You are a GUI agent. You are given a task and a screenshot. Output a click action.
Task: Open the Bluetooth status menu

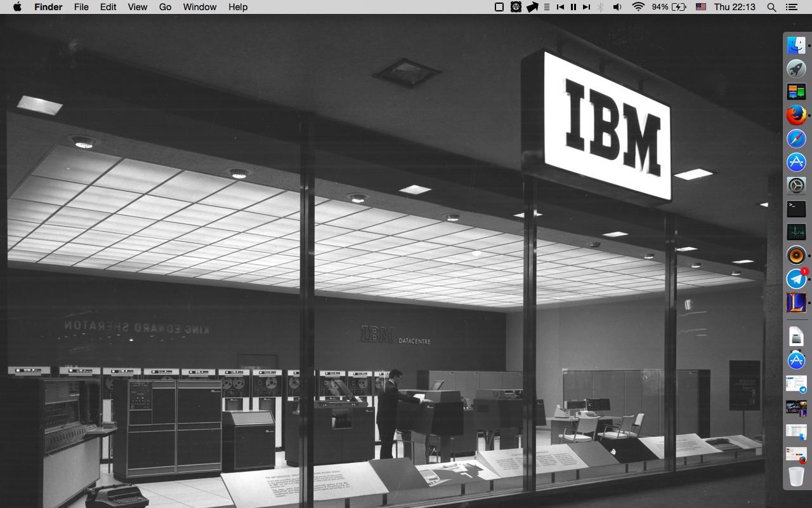pos(601,7)
